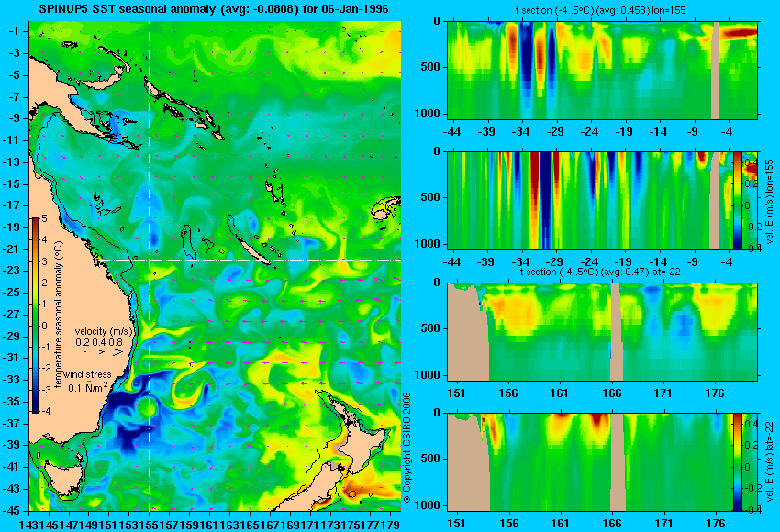This screenshot has width=780, height=532.
Task: Click the '1000' depth tick on lon=155 temperature section
Action: (x=429, y=114)
